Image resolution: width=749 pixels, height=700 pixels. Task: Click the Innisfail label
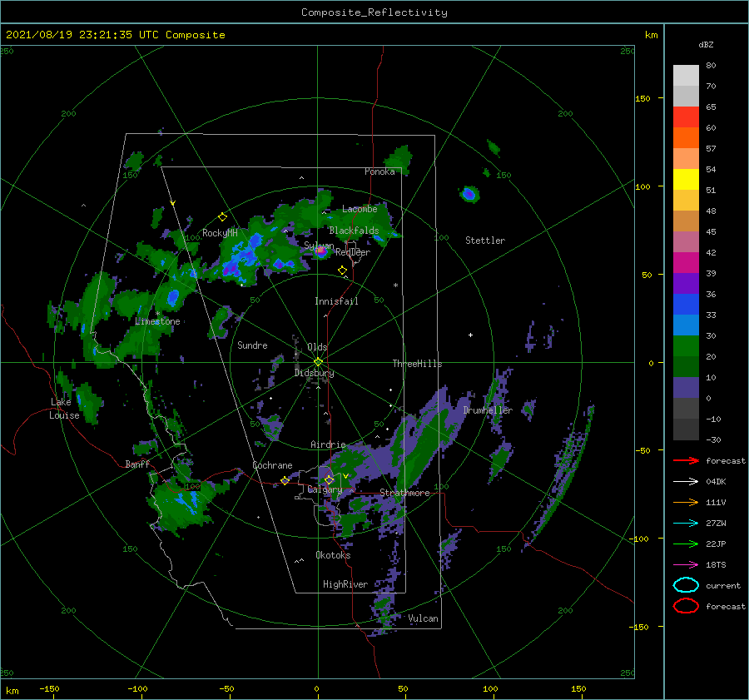[x=336, y=301]
